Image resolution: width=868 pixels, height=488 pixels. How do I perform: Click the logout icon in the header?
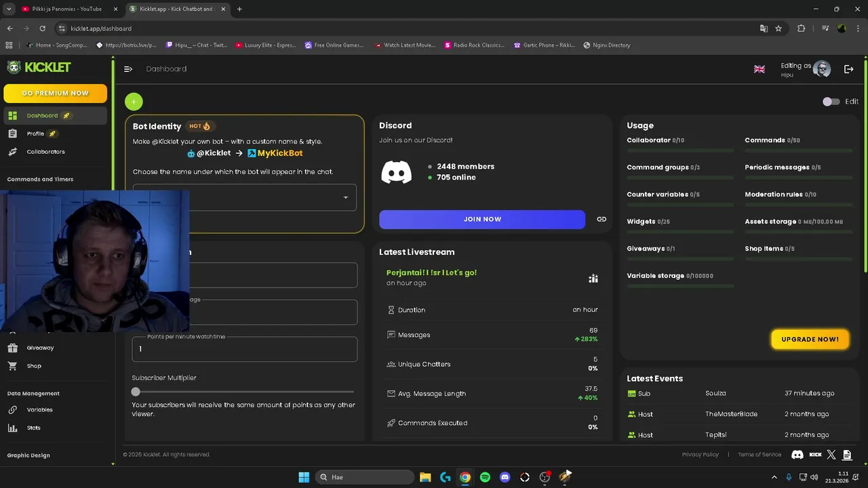tap(848, 68)
